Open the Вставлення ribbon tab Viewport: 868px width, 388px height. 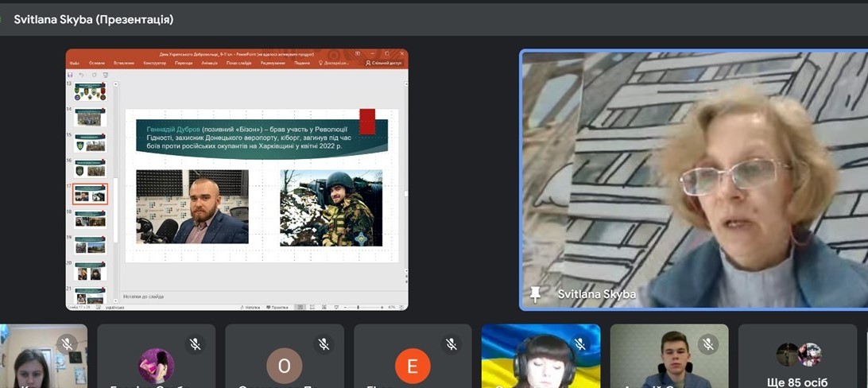(124, 63)
